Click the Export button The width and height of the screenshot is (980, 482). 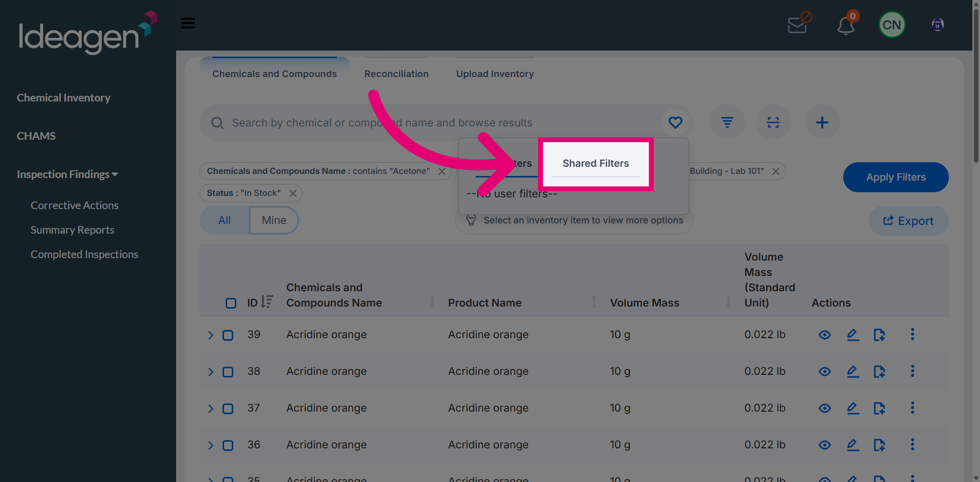pyautogui.click(x=909, y=221)
